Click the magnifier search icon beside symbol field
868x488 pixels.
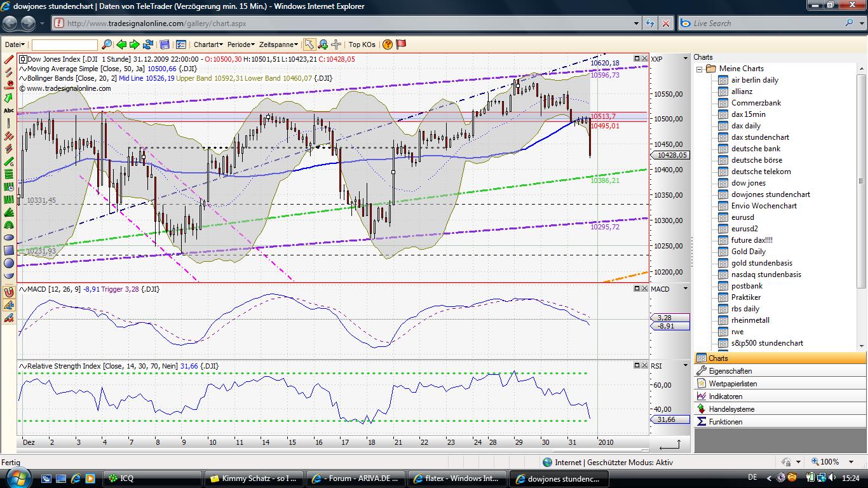[107, 44]
